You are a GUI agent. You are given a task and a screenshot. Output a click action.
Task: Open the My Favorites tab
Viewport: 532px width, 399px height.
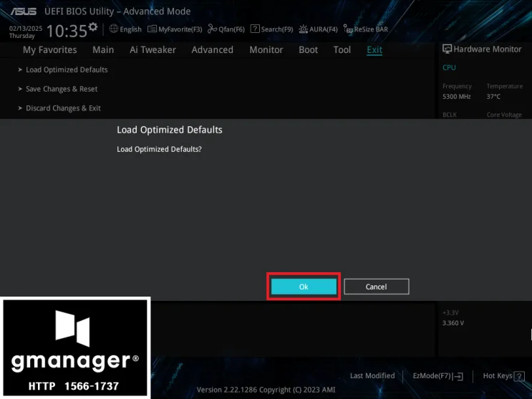click(x=50, y=50)
